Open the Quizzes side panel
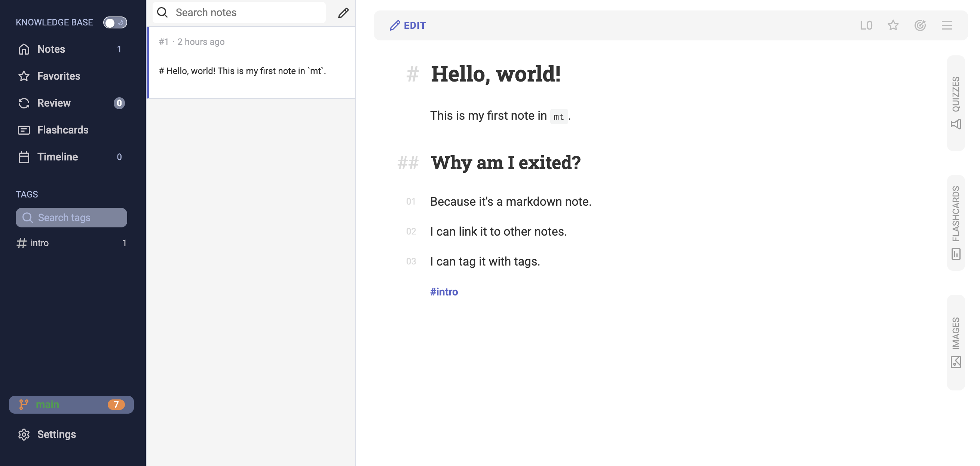Viewport: 980px width, 466px height. point(956,103)
